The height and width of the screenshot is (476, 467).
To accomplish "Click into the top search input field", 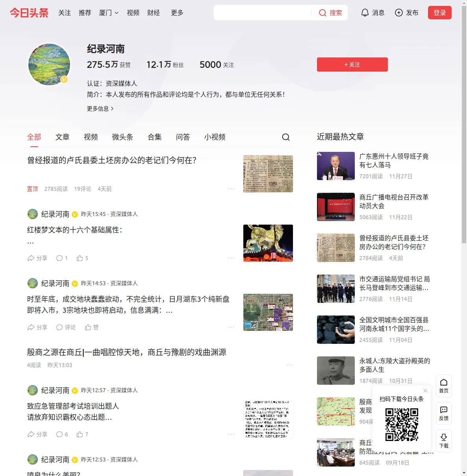I will pyautogui.click(x=263, y=13).
